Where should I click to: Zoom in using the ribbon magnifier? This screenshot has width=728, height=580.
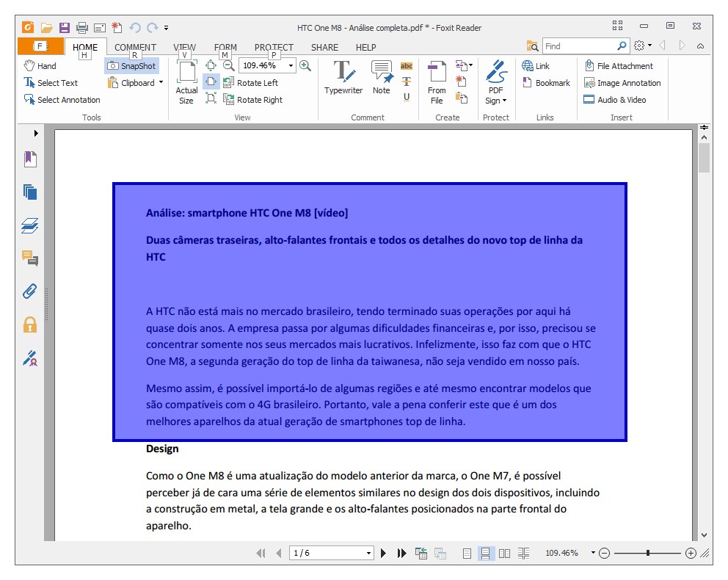pos(305,65)
